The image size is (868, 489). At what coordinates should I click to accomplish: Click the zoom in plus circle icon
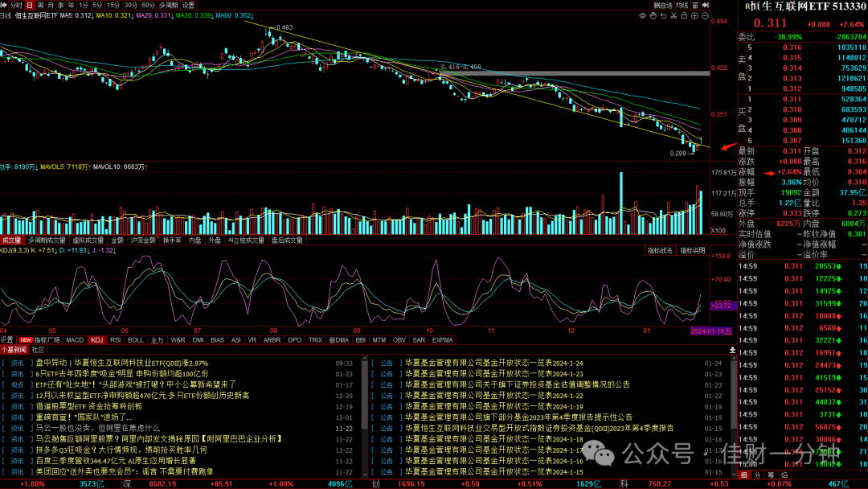[694, 16]
